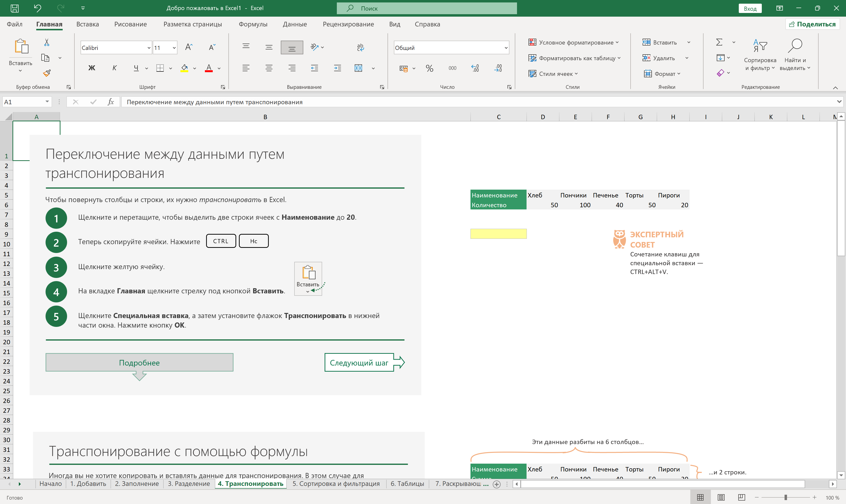
Task: Click the merge and center icon
Action: pyautogui.click(x=358, y=68)
